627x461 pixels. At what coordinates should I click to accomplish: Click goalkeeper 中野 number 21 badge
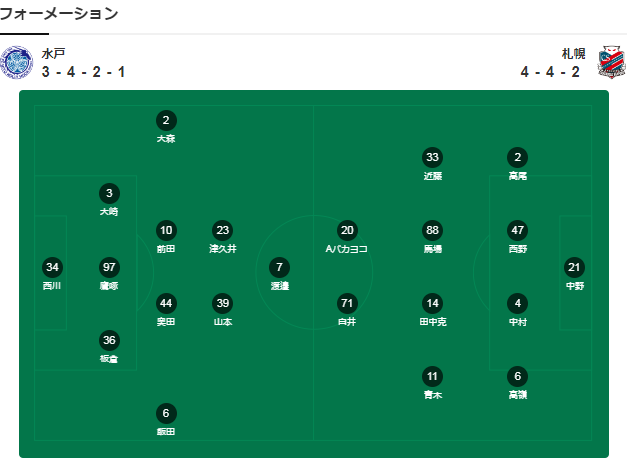[x=574, y=267]
